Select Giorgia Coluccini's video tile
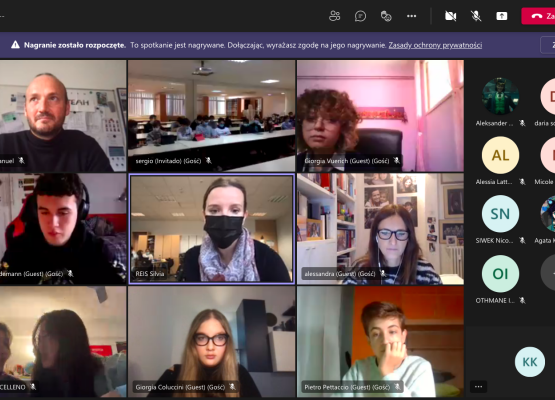This screenshot has width=555, height=400. tap(211, 342)
